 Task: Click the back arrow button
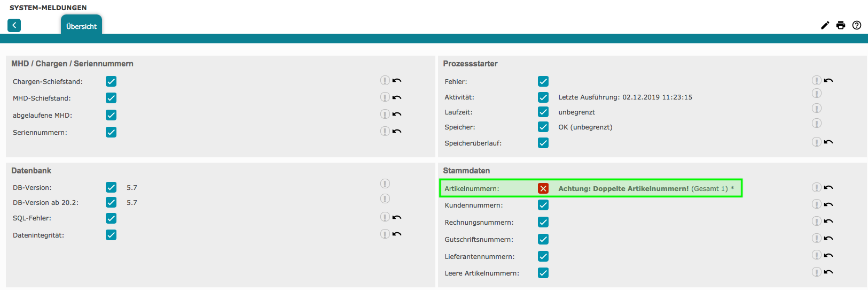(14, 25)
